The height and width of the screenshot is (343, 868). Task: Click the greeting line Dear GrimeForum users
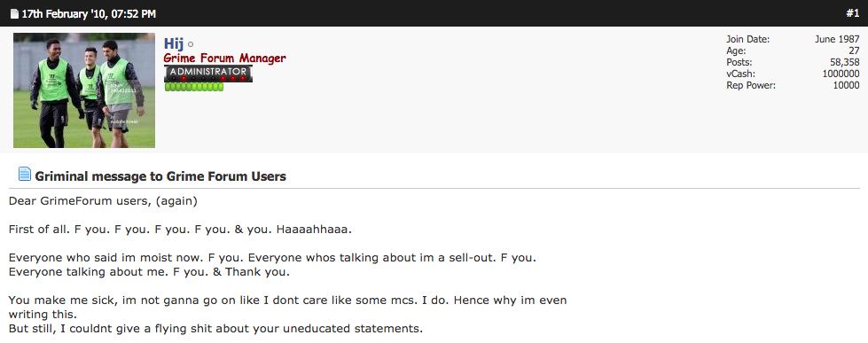(x=103, y=201)
